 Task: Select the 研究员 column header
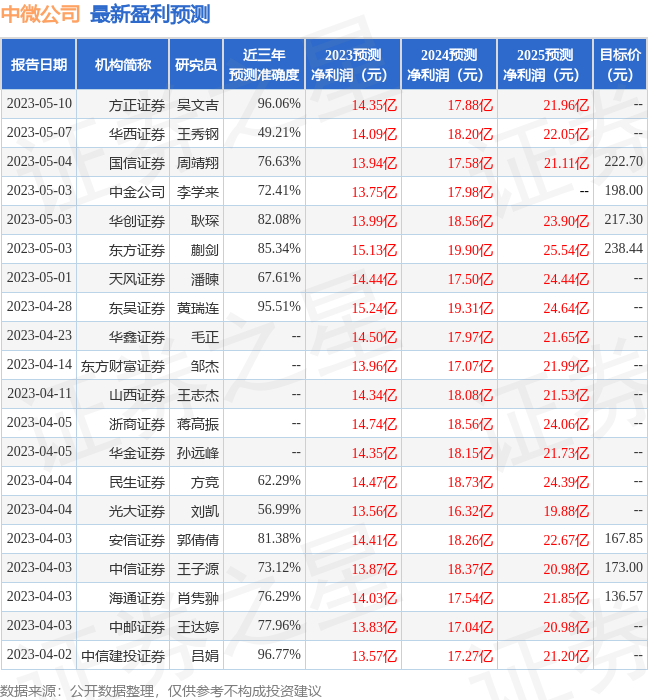(x=196, y=64)
